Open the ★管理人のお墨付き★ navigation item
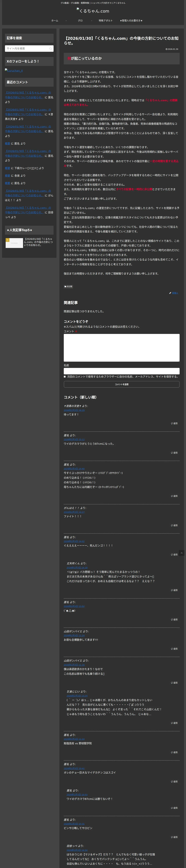The image size is (186, 868). (131, 21)
